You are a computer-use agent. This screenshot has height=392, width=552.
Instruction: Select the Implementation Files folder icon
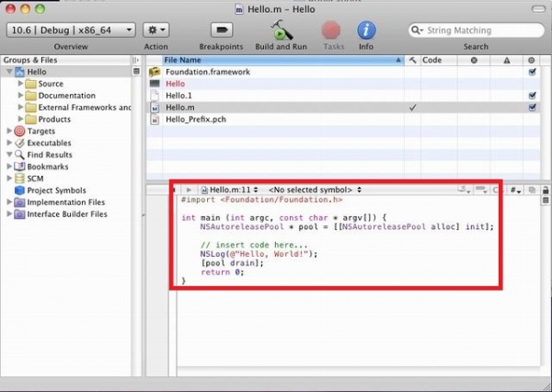point(19,202)
